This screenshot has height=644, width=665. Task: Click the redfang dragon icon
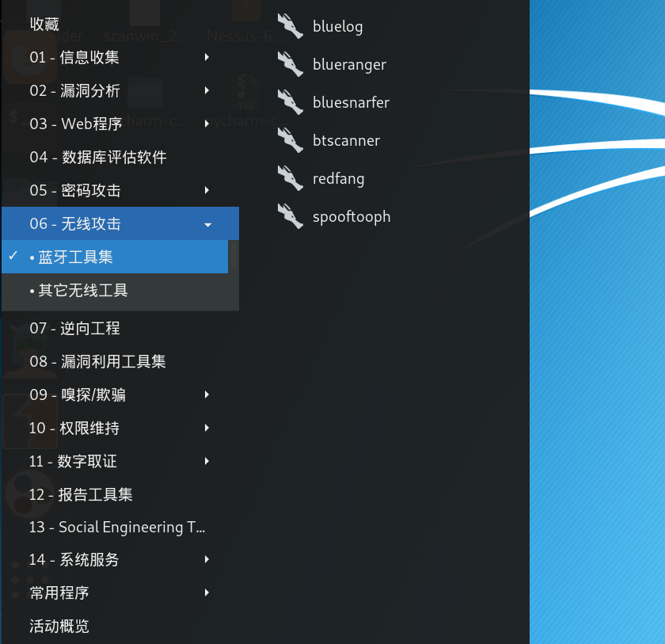pos(290,178)
